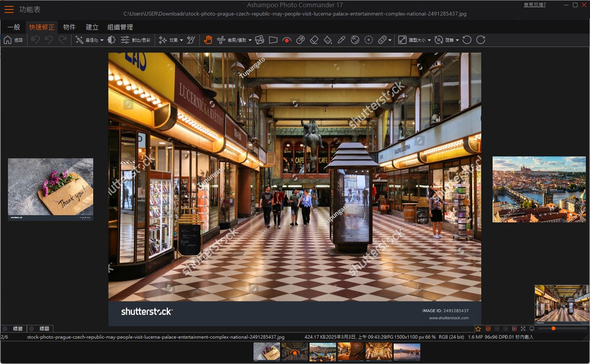The width and height of the screenshot is (590, 364).
Task: Click the RGB (24 bit) status text
Action: click(451, 337)
